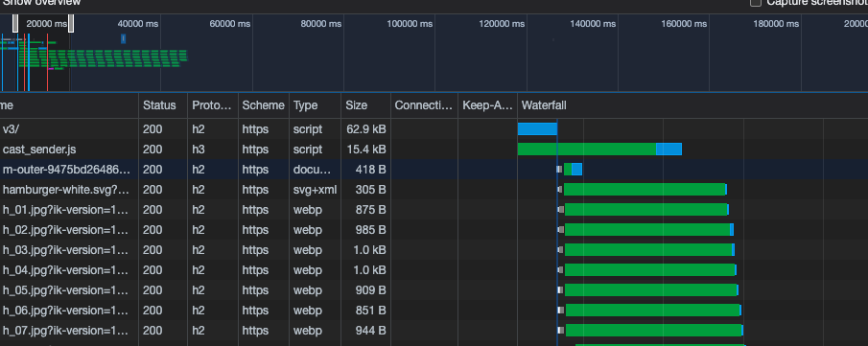Sort by Scheme column header

[x=263, y=105]
